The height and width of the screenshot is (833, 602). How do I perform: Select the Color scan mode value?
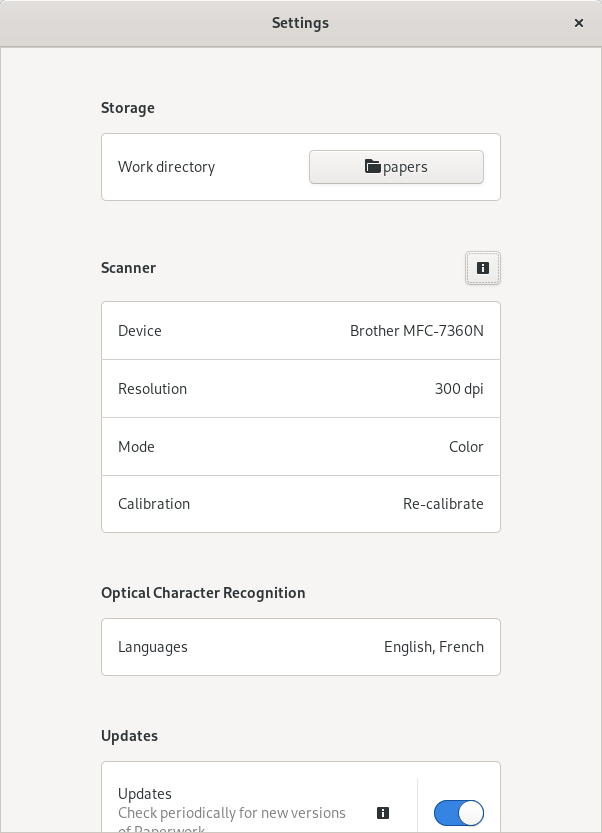tap(466, 447)
